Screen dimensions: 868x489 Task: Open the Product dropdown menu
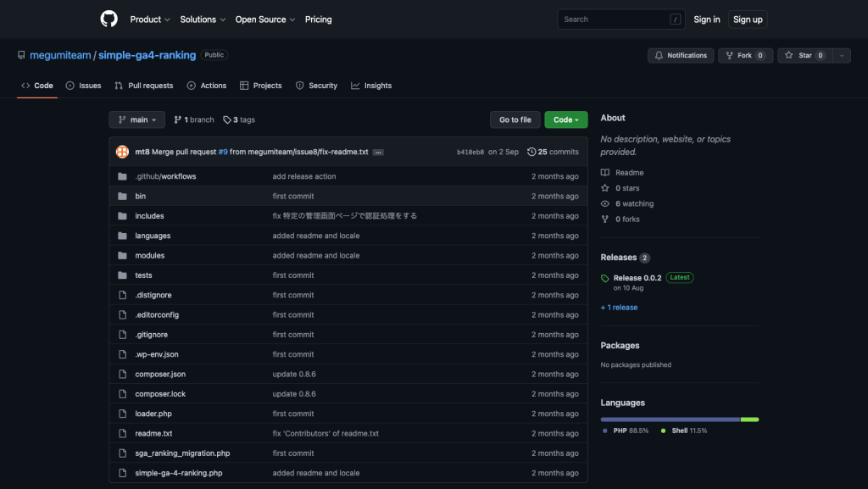click(150, 19)
